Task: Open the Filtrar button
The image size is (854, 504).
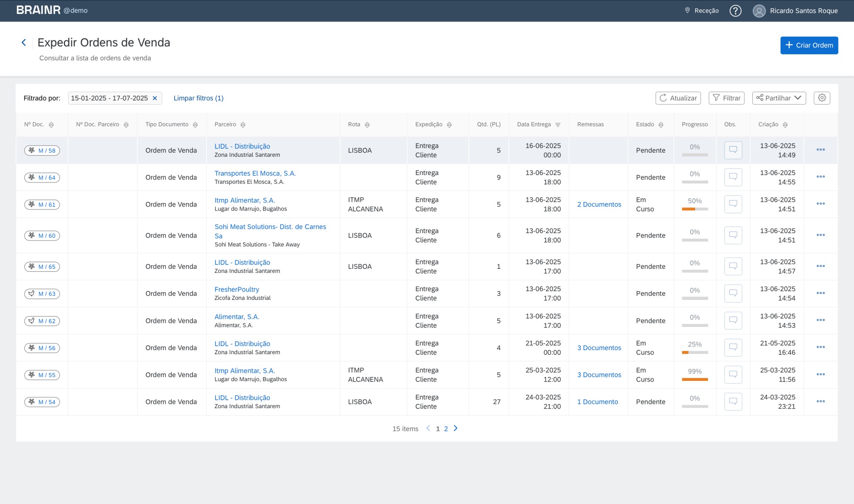Action: [x=726, y=98]
